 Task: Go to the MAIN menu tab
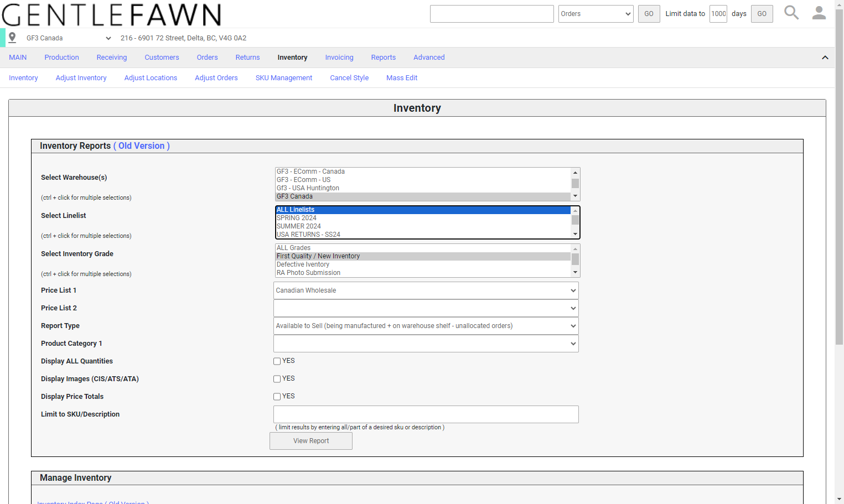18,58
